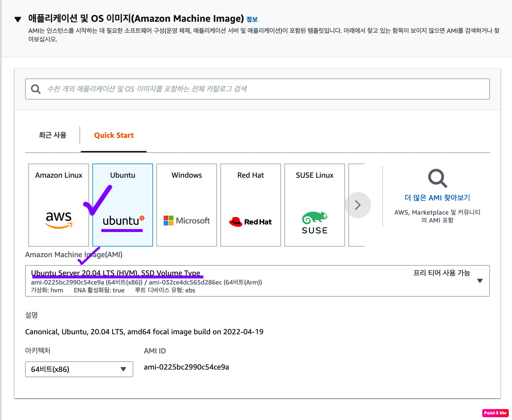
Task: Click the Paint X lite badge
Action: coord(495,413)
